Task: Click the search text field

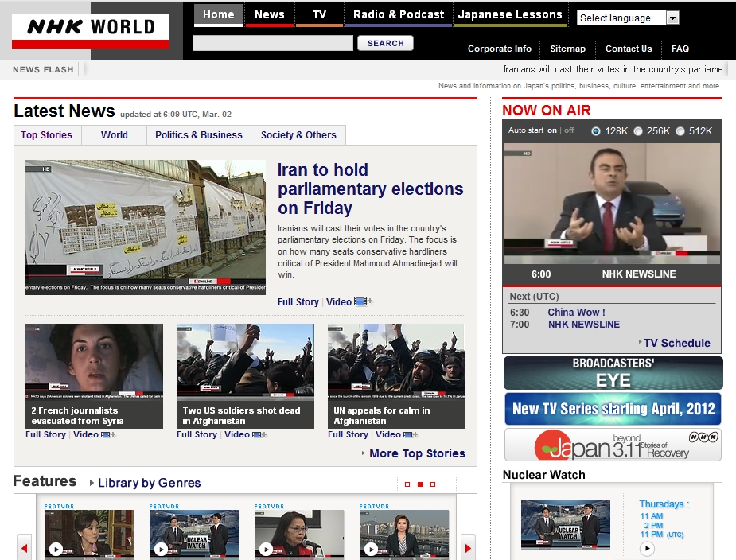Action: [x=272, y=43]
